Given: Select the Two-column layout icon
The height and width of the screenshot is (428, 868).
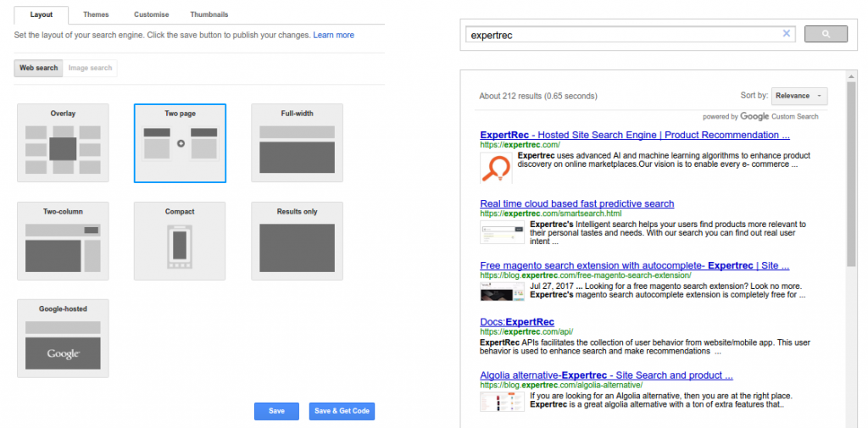Looking at the screenshot, I should [63, 241].
